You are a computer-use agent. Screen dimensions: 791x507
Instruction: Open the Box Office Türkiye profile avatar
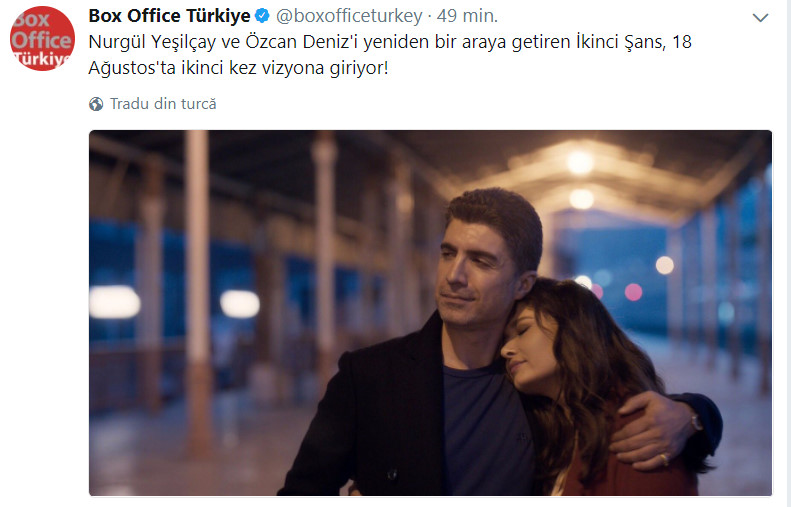click(42, 38)
